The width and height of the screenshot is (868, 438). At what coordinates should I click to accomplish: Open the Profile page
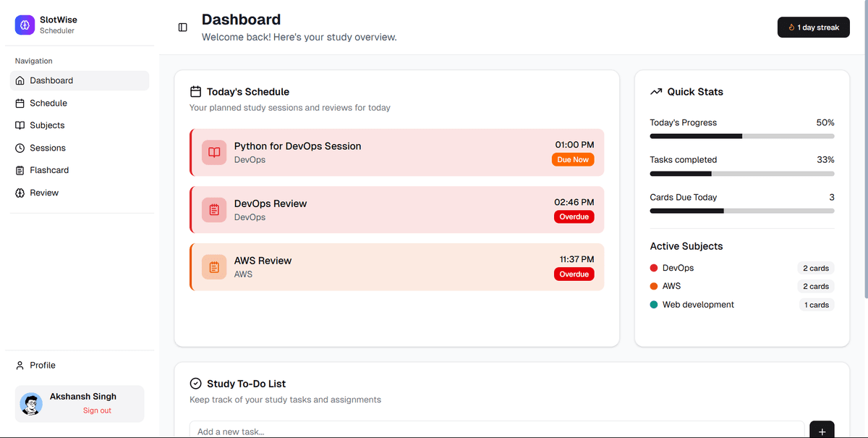pyautogui.click(x=43, y=366)
